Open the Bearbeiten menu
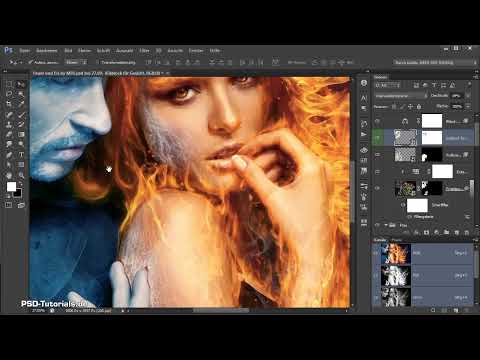Image resolution: width=480 pixels, height=360 pixels. click(x=47, y=51)
